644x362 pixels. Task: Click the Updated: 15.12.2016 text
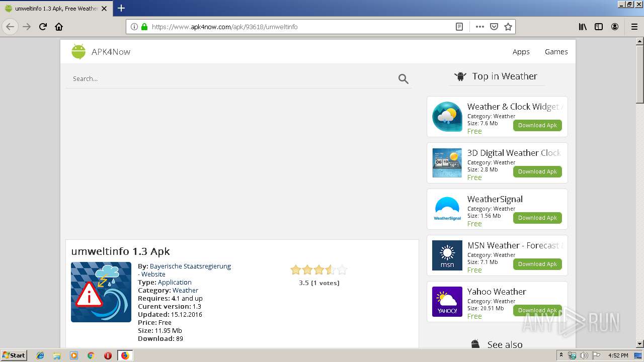coord(170,314)
